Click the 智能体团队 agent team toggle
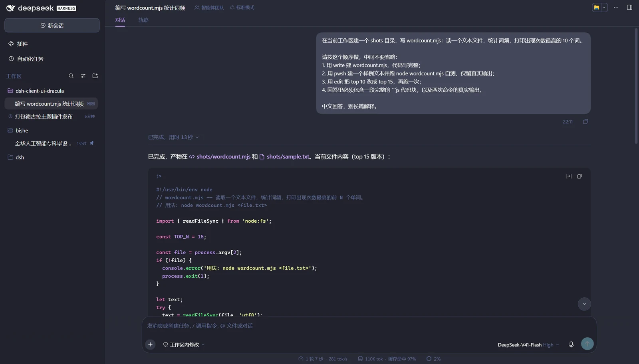639x364 pixels. (x=209, y=8)
